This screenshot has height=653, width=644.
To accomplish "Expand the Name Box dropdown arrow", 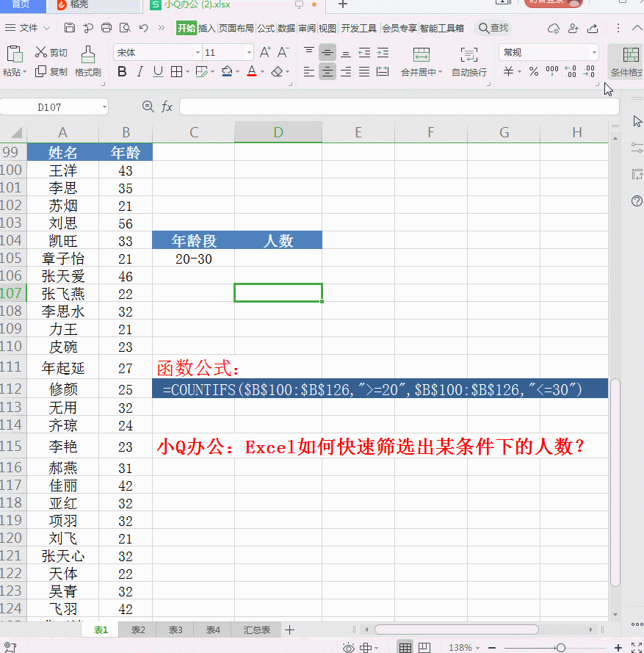I will 104,107.
